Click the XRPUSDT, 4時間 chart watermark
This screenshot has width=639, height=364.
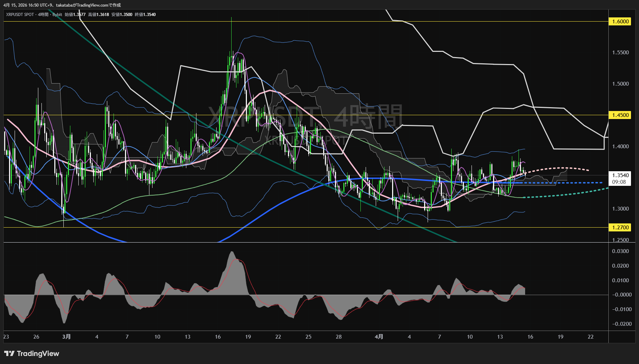point(305,117)
